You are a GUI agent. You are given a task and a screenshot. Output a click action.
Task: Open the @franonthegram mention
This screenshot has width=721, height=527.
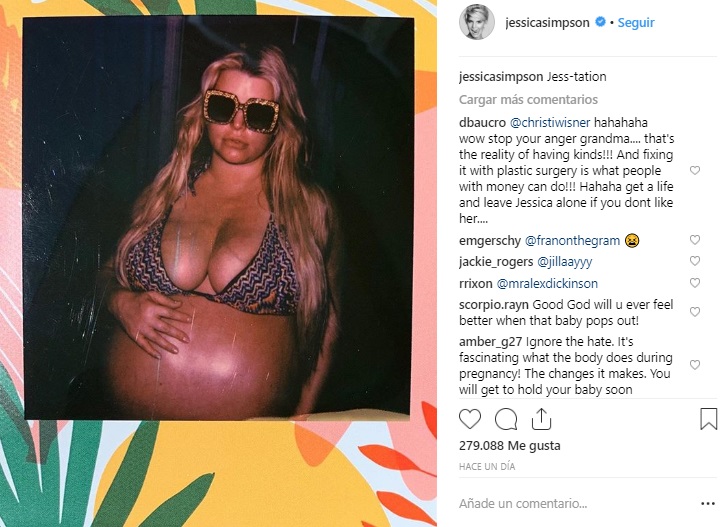pyautogui.click(x=572, y=241)
